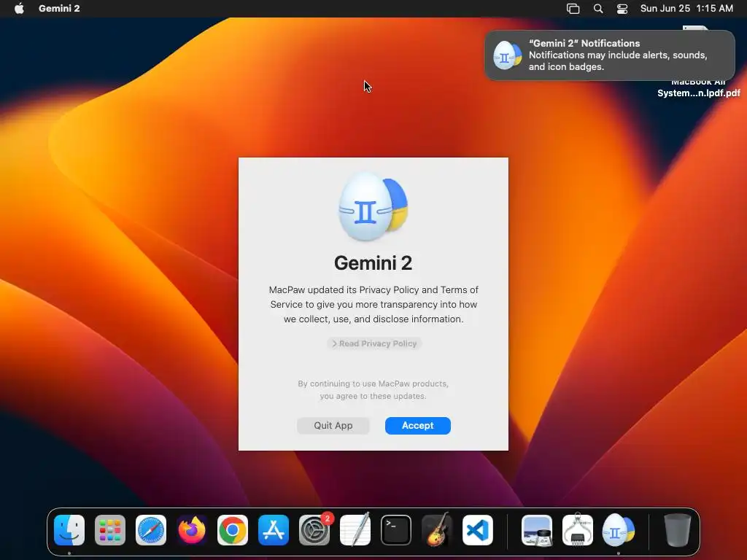
Task: Launch Google Chrome from the Dock
Action: pos(233,529)
